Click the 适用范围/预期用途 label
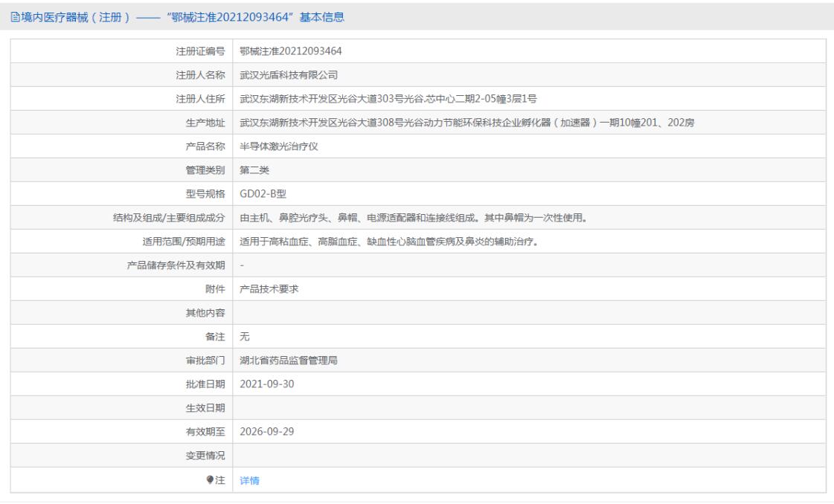Screen dimensions: 834x504 (x=184, y=242)
